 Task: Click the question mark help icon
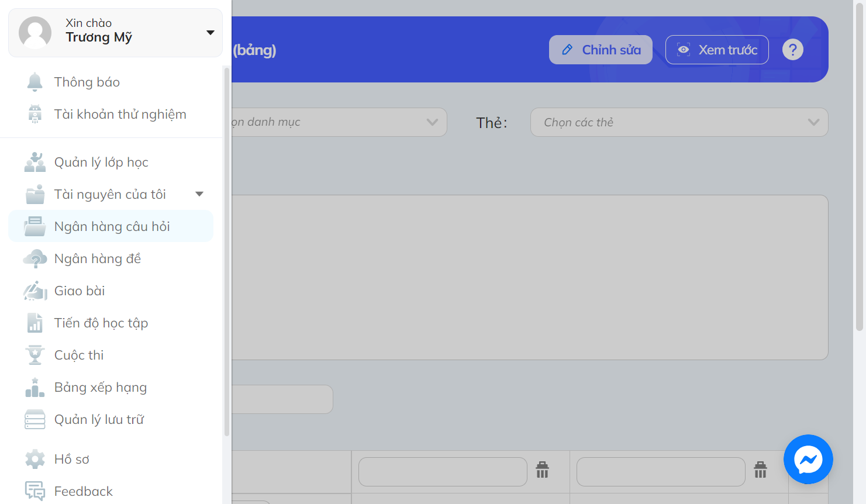click(x=793, y=50)
